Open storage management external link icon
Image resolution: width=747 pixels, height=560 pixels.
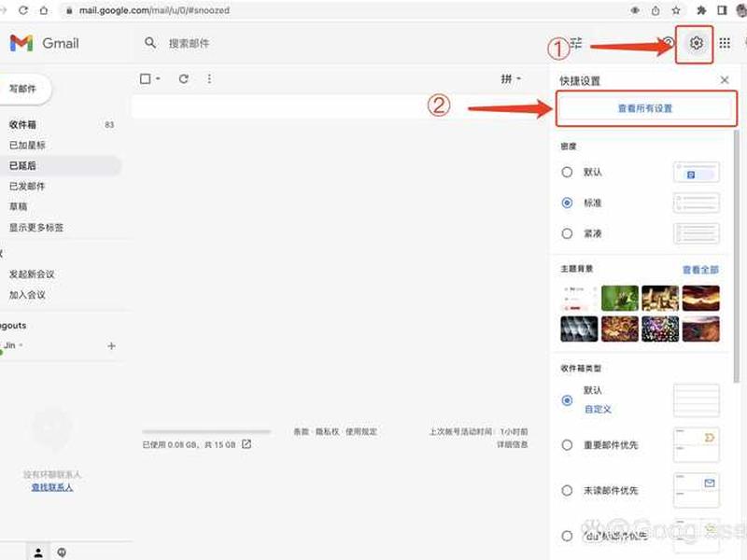247,444
